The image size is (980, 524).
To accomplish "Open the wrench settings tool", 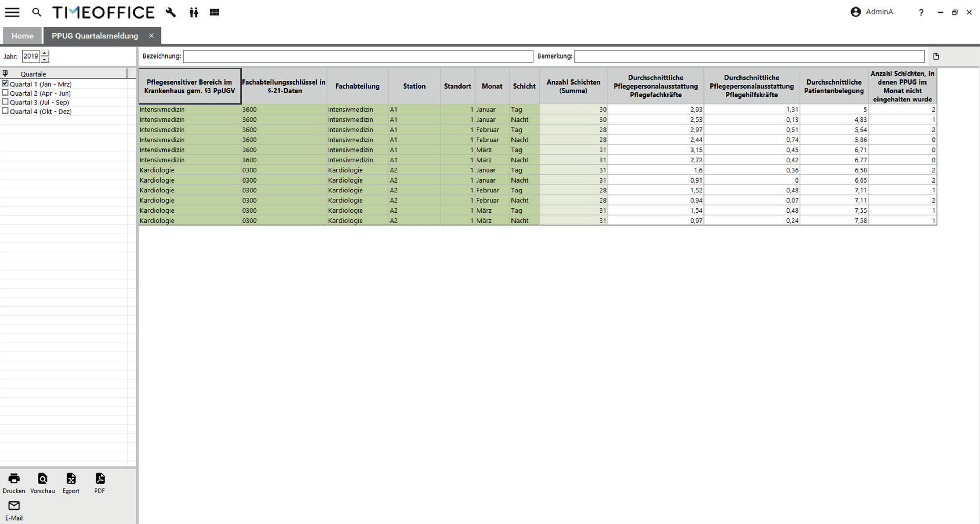I will coord(171,12).
